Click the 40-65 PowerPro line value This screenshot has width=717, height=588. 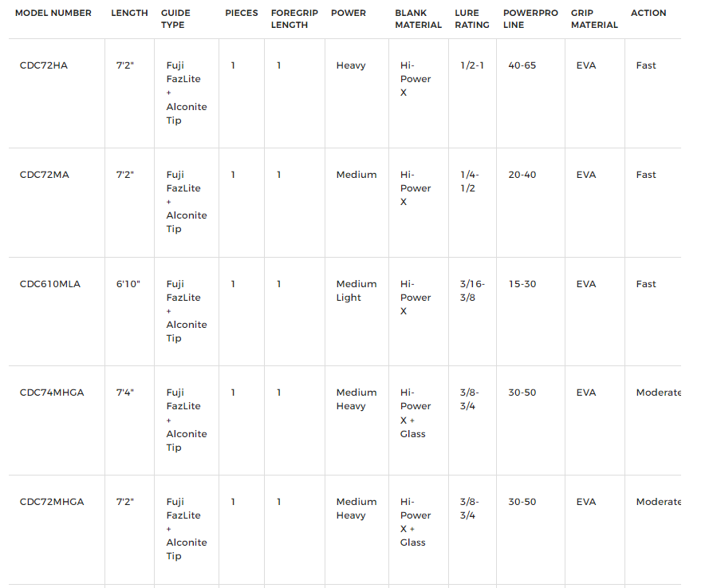pyautogui.click(x=522, y=65)
